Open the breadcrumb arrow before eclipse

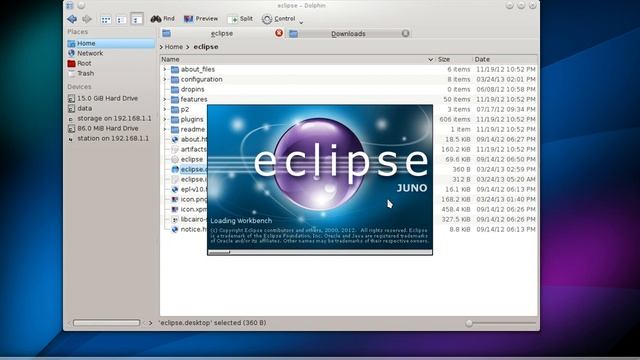[188, 47]
